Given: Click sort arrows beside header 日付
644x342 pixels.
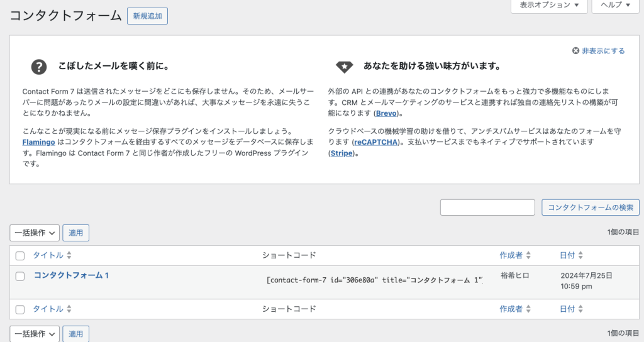Looking at the screenshot, I should [x=580, y=255].
